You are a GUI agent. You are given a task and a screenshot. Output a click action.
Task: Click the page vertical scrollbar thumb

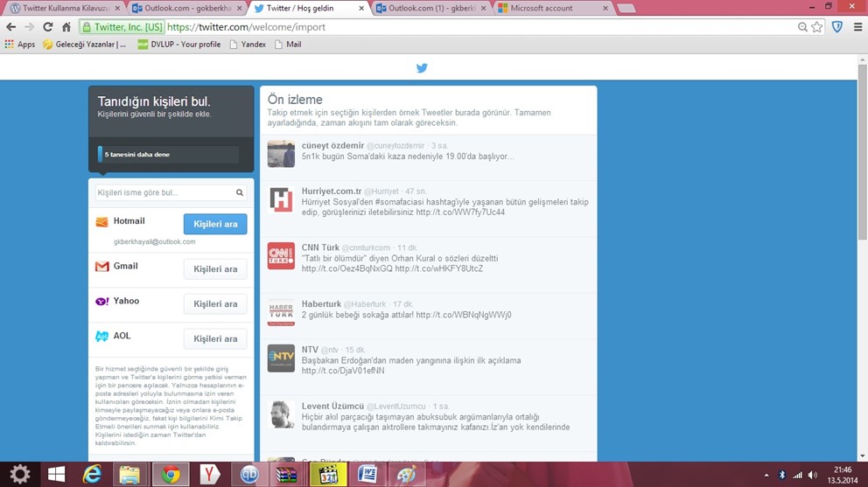click(863, 152)
